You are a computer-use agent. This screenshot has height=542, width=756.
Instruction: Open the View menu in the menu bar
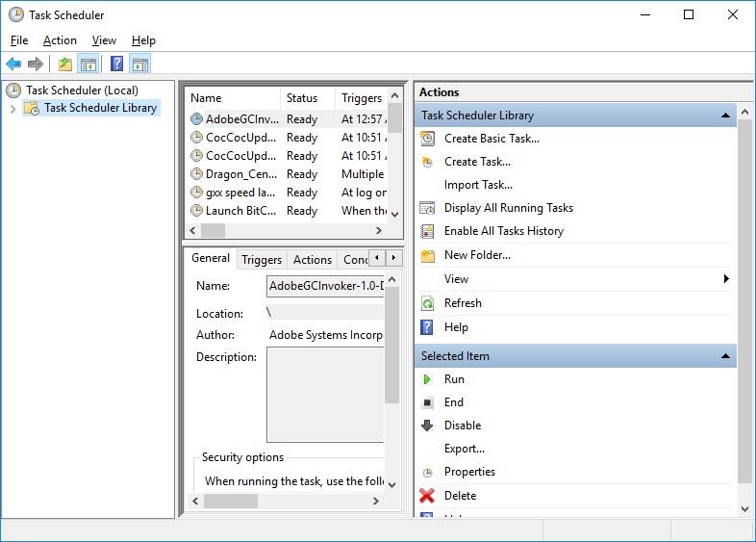click(x=104, y=40)
